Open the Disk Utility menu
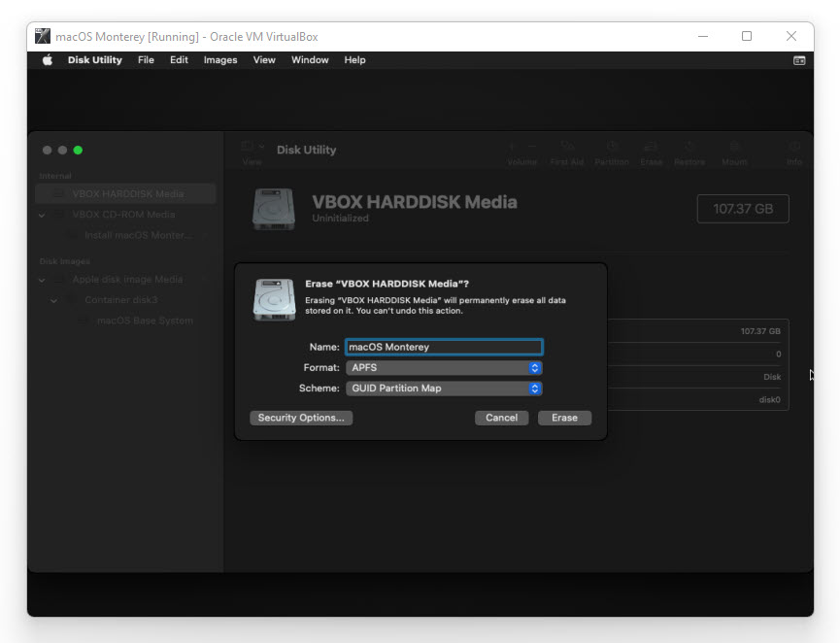The width and height of the screenshot is (840, 643). coord(95,60)
